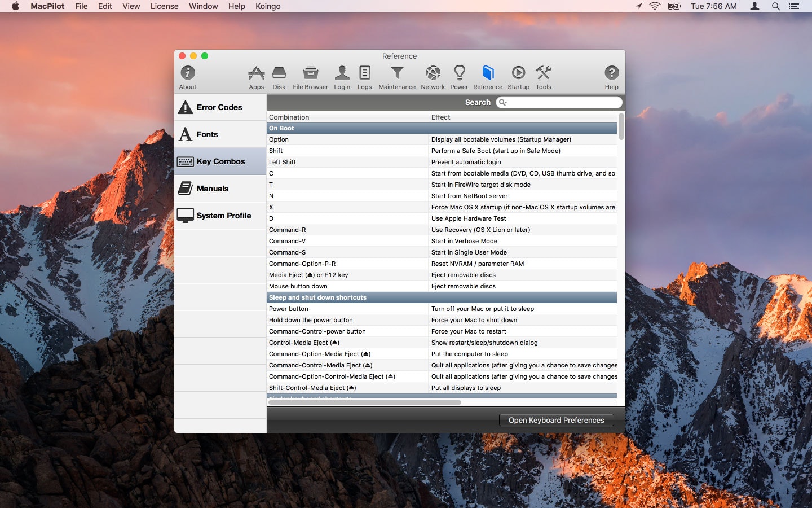Image resolution: width=812 pixels, height=508 pixels.
Task: Open the Power lightbulb icon
Action: (459, 77)
